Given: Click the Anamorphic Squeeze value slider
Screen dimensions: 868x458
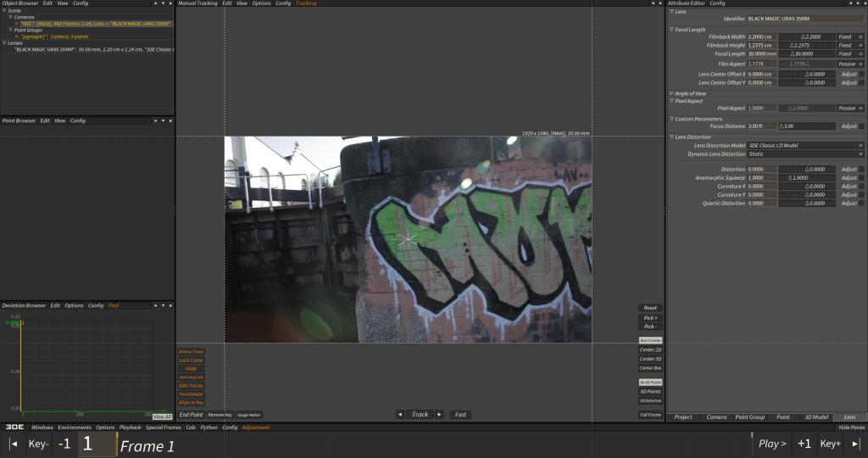Looking at the screenshot, I should click(x=807, y=178).
